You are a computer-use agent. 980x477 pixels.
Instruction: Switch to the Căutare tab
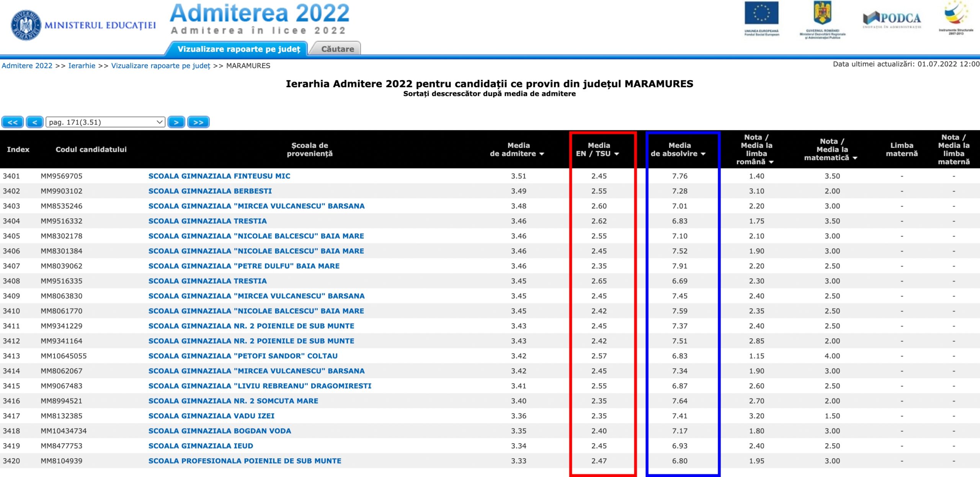coord(337,49)
